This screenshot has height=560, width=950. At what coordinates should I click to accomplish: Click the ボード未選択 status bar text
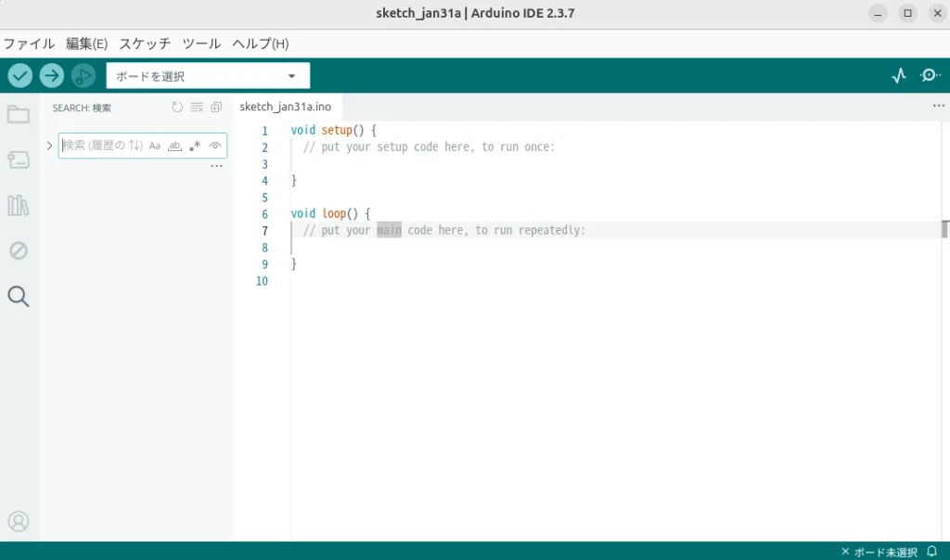pyautogui.click(x=884, y=552)
